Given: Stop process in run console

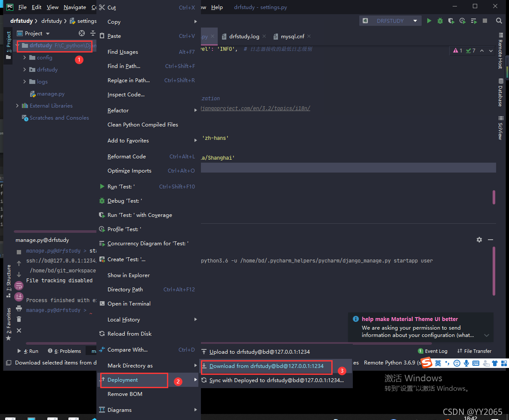Looking at the screenshot, I should coord(19,252).
